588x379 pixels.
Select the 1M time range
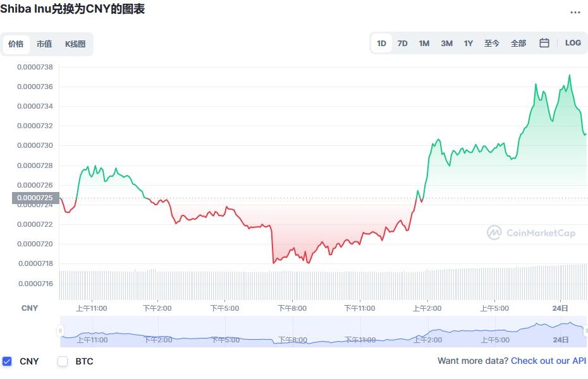424,44
